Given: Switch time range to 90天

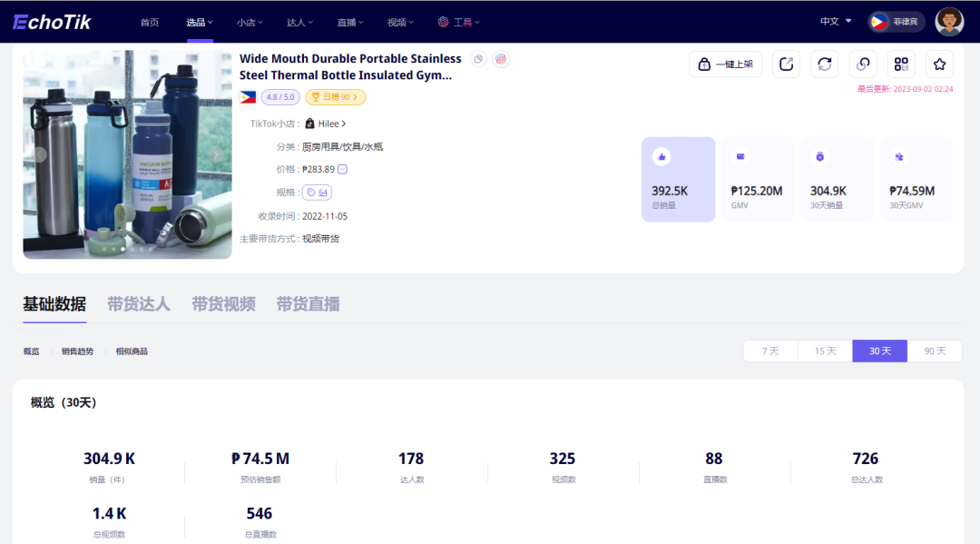Looking at the screenshot, I should (x=935, y=351).
